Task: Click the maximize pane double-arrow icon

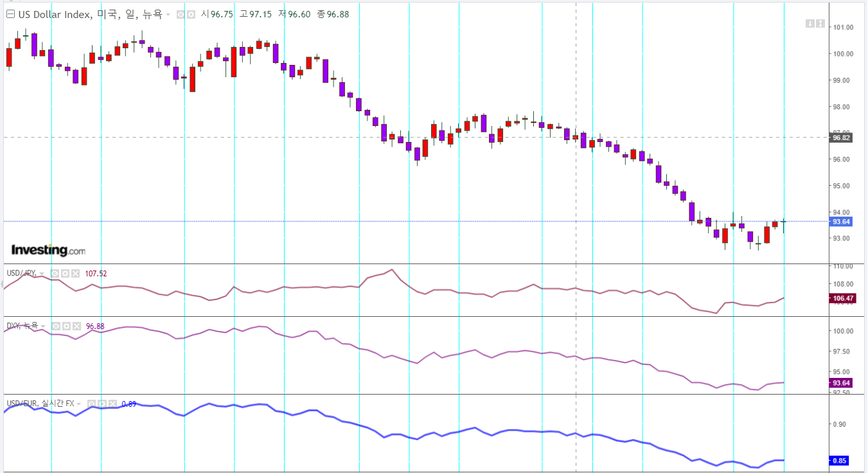Action: (820, 24)
